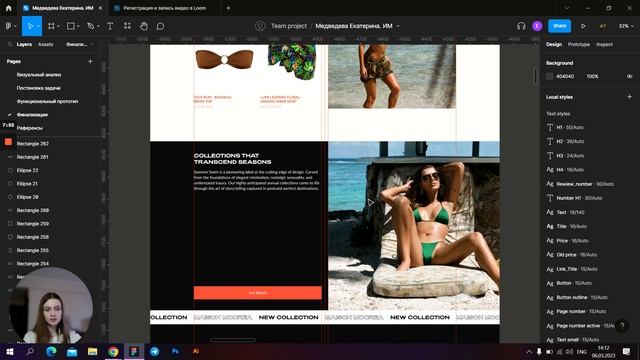Add a local style with plus icon
Viewport: 640px width, 360px height.
tap(629, 97)
